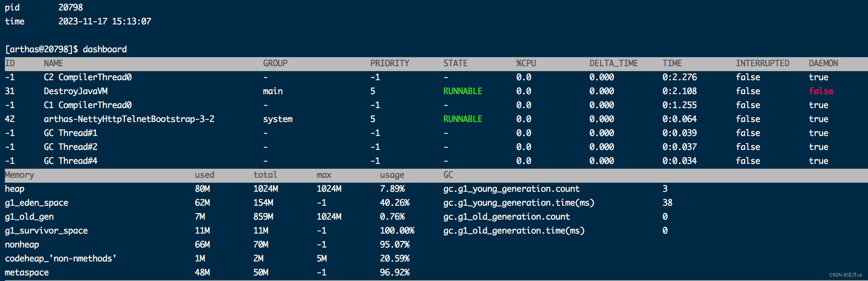Click the time 0:2.108 of DestroyJavaVM

coord(680,91)
